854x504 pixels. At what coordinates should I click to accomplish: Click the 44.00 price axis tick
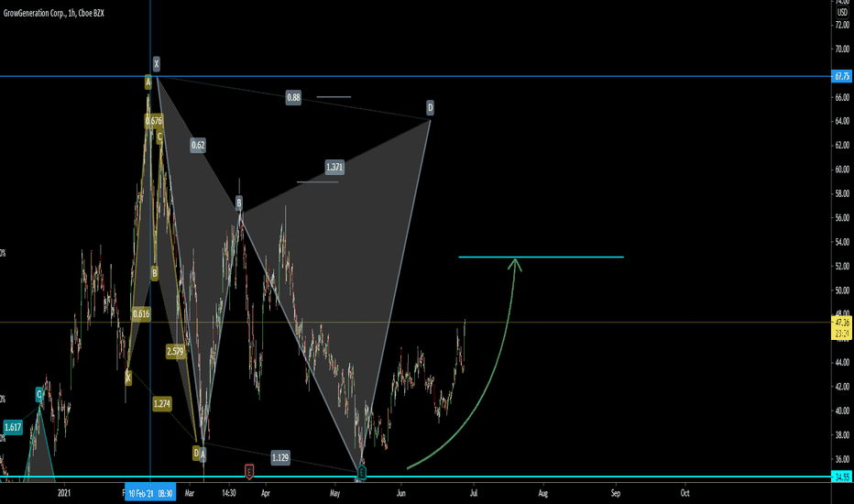click(842, 362)
